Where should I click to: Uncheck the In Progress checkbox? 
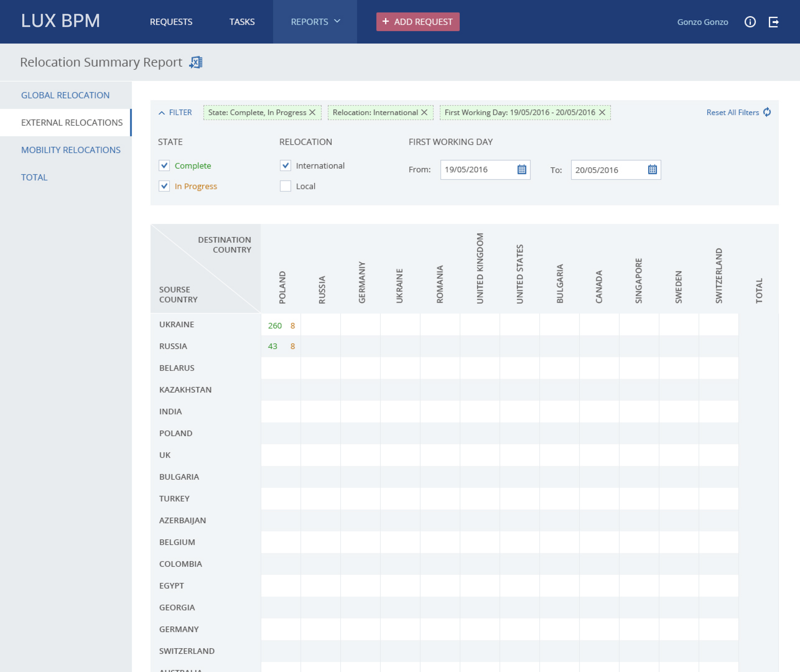[164, 186]
